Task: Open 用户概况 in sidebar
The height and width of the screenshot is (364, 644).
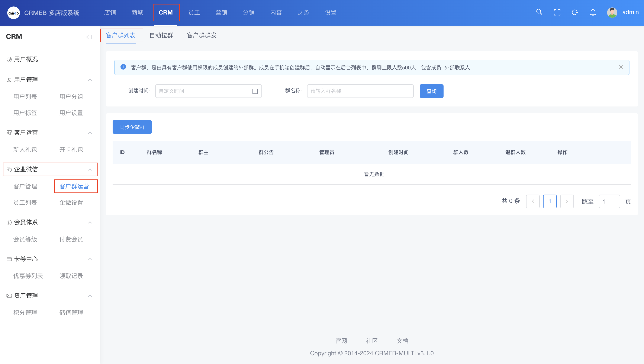Action: (26, 59)
